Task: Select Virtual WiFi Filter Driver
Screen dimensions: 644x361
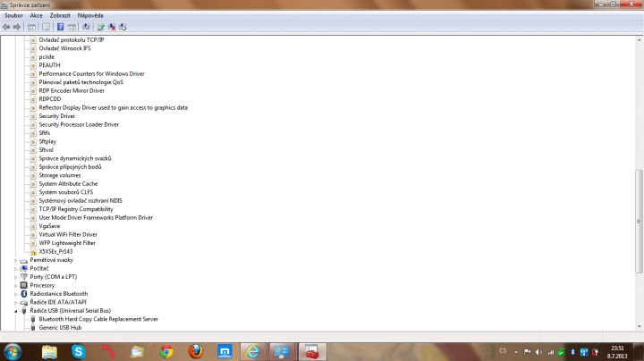Action: [68, 234]
